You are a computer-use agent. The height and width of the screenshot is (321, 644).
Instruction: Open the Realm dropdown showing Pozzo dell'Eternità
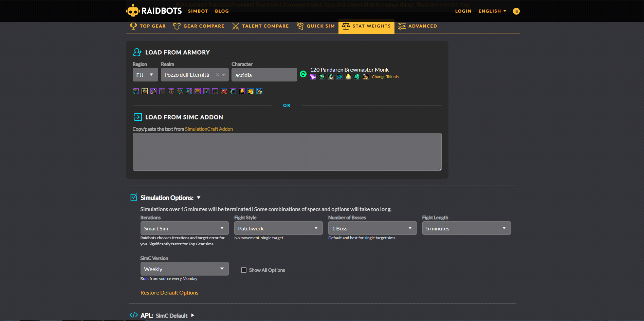195,75
